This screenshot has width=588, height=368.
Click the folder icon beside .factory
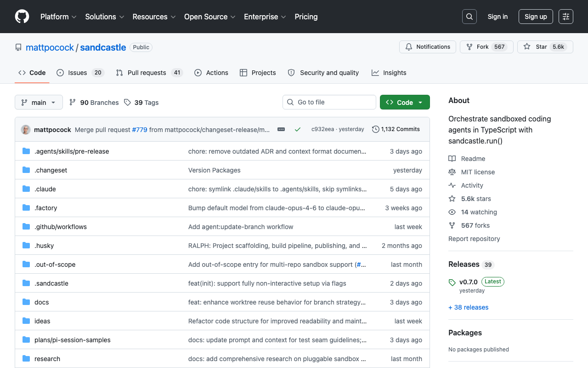pos(26,208)
